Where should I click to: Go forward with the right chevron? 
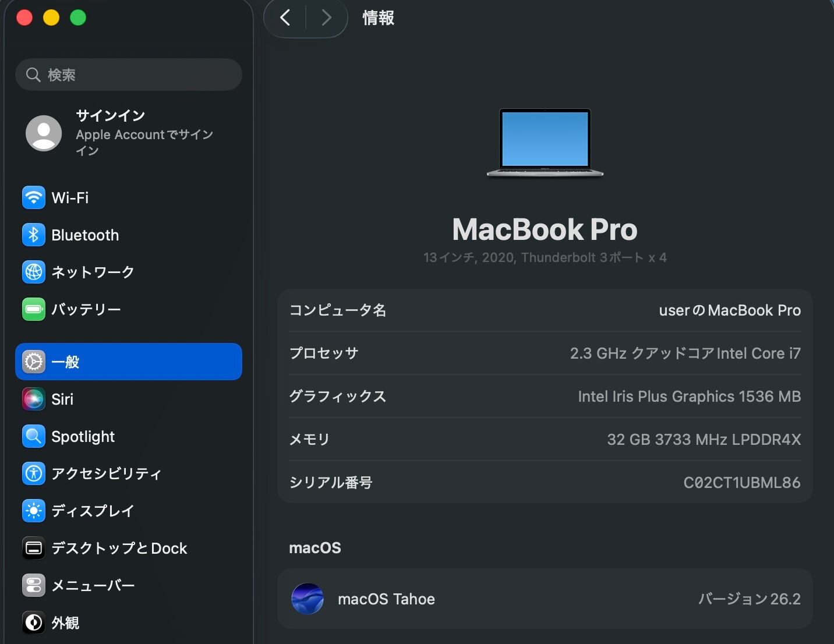(326, 18)
